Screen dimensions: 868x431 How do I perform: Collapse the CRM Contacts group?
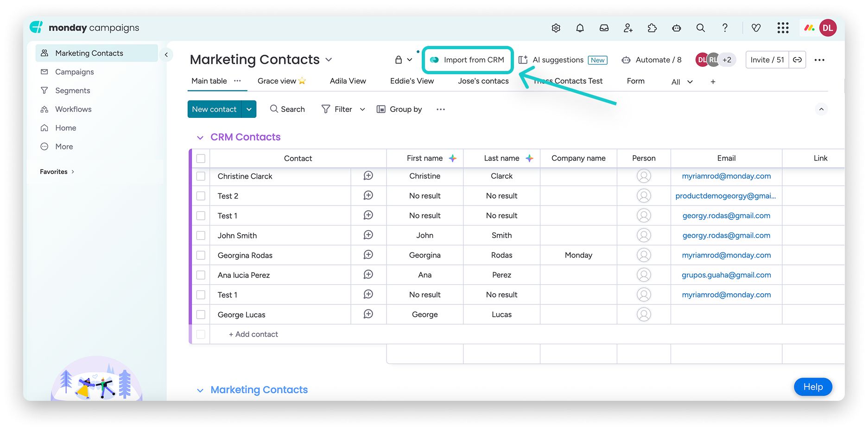tap(200, 138)
